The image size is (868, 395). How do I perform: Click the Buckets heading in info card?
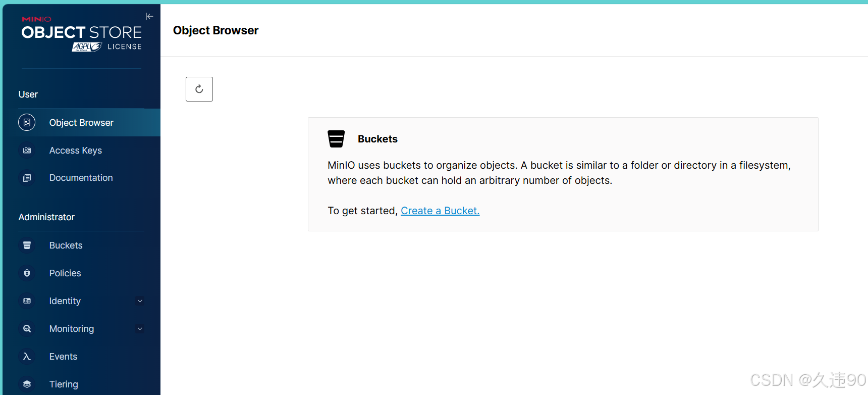coord(377,139)
